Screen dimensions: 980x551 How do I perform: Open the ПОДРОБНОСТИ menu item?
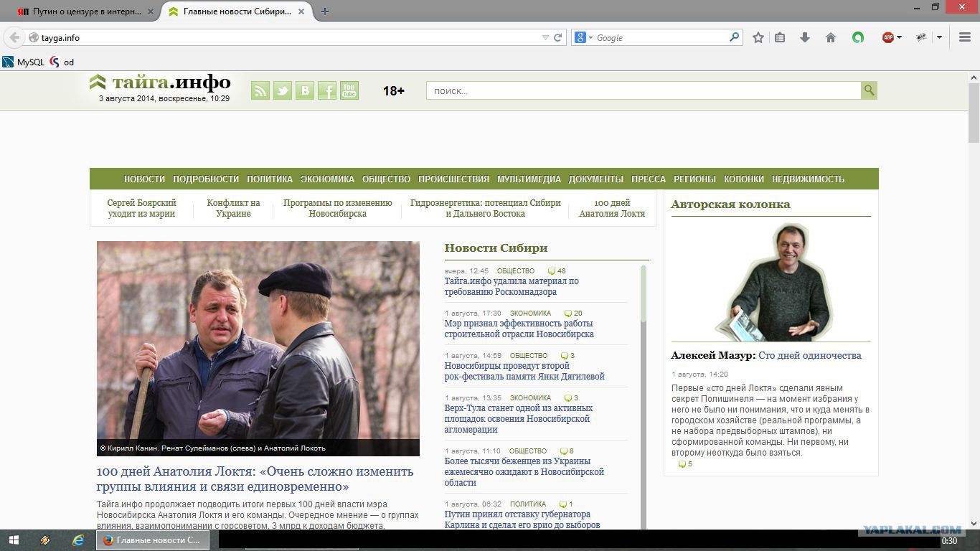(x=206, y=179)
